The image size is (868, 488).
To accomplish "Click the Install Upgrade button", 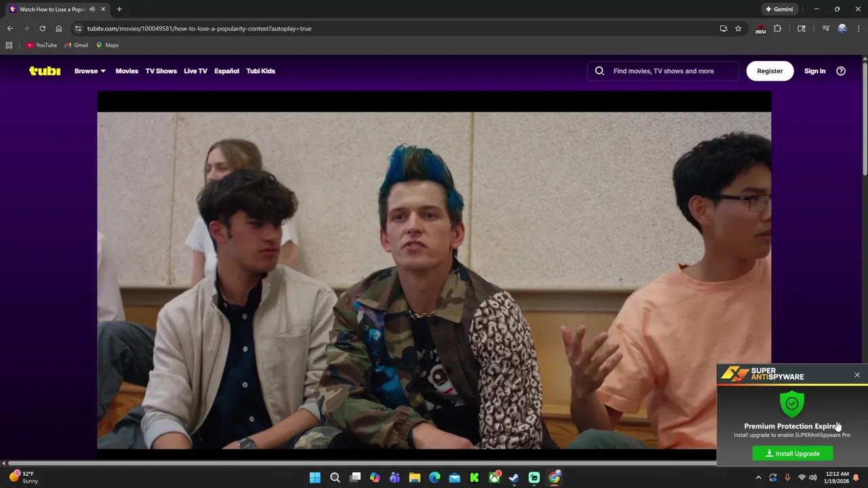I will tap(793, 453).
